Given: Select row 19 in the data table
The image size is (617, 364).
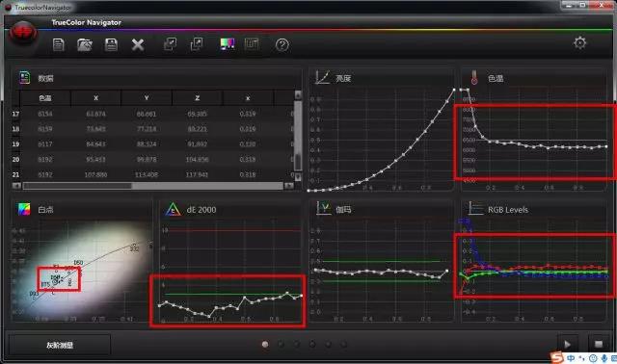Looking at the screenshot, I should click(153, 143).
